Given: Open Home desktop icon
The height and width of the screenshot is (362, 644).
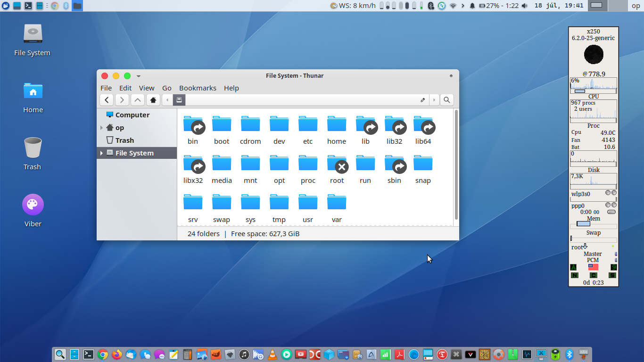Looking at the screenshot, I should (33, 97).
